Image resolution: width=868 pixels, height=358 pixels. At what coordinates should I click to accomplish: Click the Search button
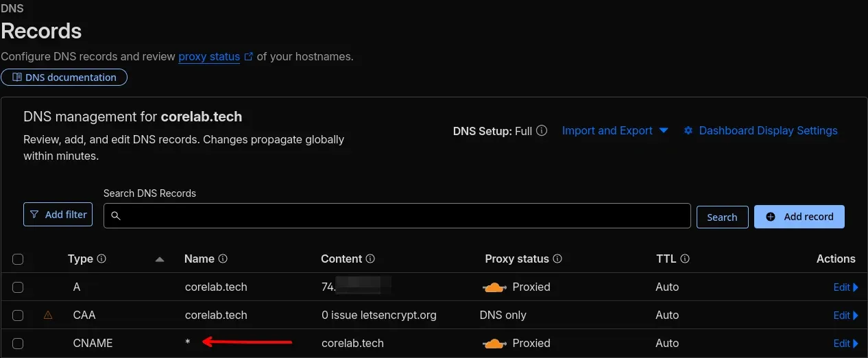point(722,217)
